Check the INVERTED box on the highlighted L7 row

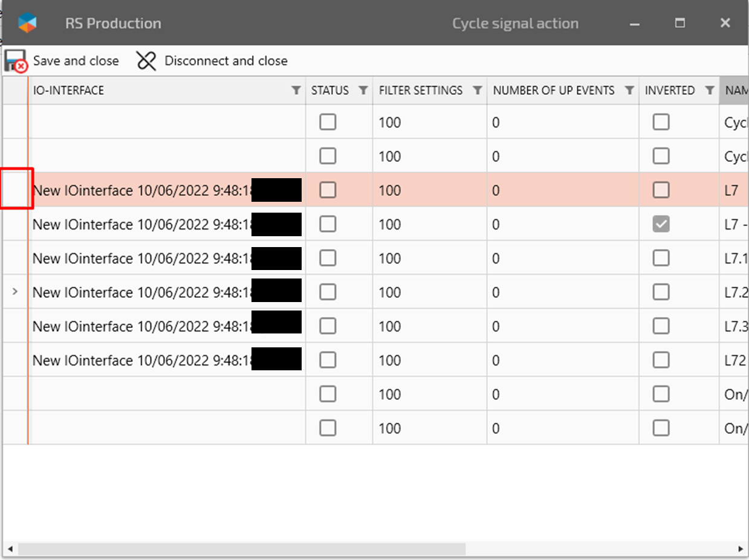pos(661,190)
